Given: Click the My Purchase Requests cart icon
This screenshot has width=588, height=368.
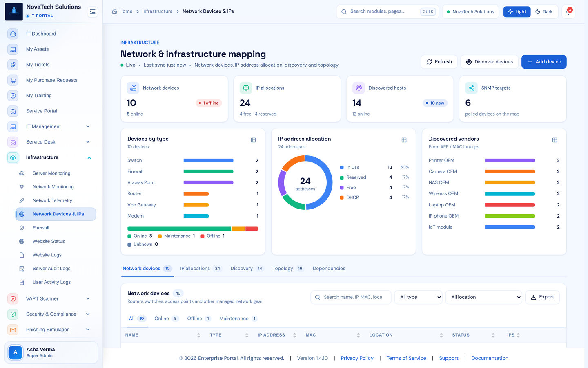Looking at the screenshot, I should point(13,80).
